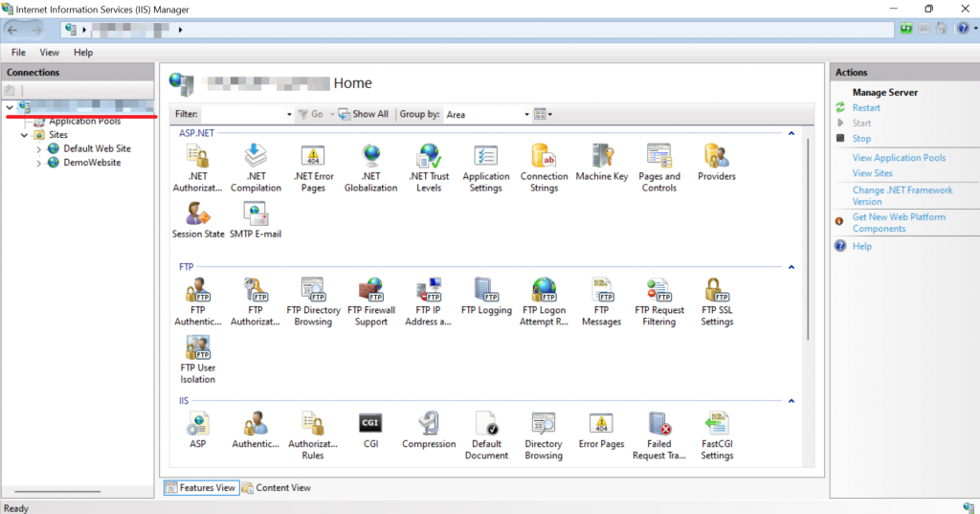Open FTP IP Address restrictions feature
The width and height of the screenshot is (980, 514).
[428, 302]
